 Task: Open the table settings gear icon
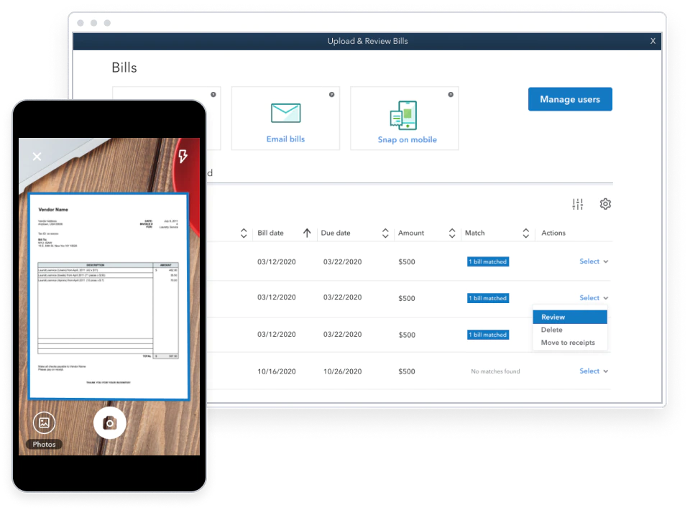[605, 204]
